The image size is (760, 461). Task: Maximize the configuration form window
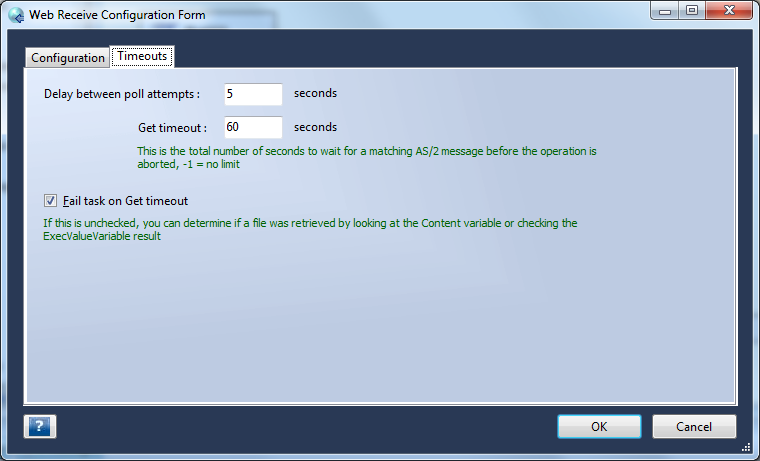(692, 11)
